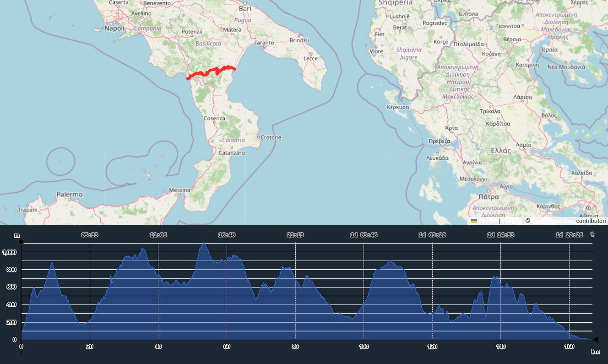
Task: Click the Crotone label on the map
Action: tap(271, 137)
